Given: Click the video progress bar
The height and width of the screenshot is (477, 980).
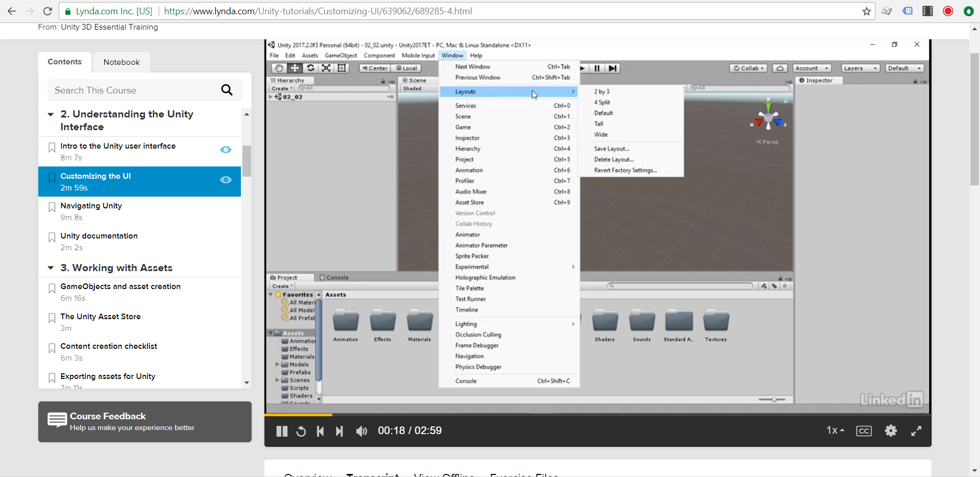Looking at the screenshot, I should tap(598, 415).
